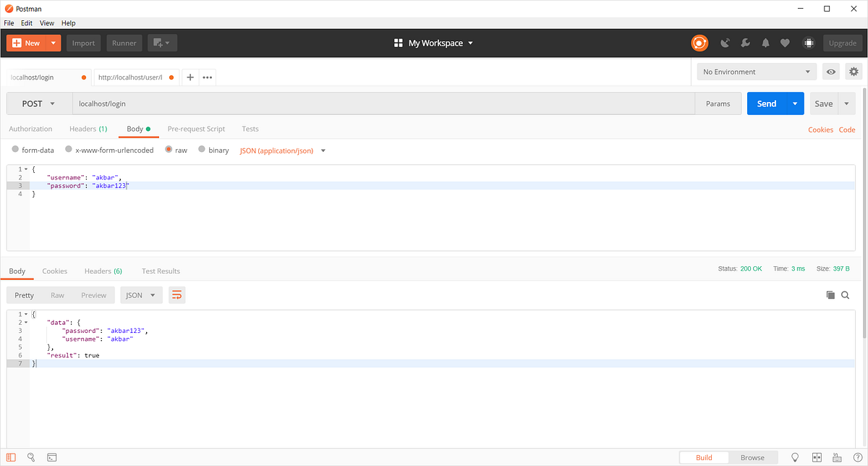Select the raw body type radio button
Screen dimensions: 868x466
tap(167, 150)
